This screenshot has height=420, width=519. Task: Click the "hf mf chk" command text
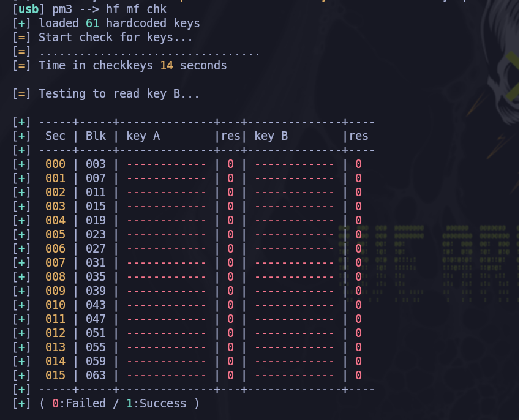click(136, 9)
